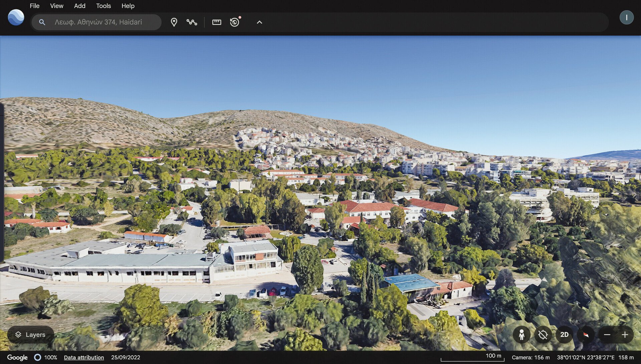Open the Add menu
The image size is (641, 364).
(79, 6)
